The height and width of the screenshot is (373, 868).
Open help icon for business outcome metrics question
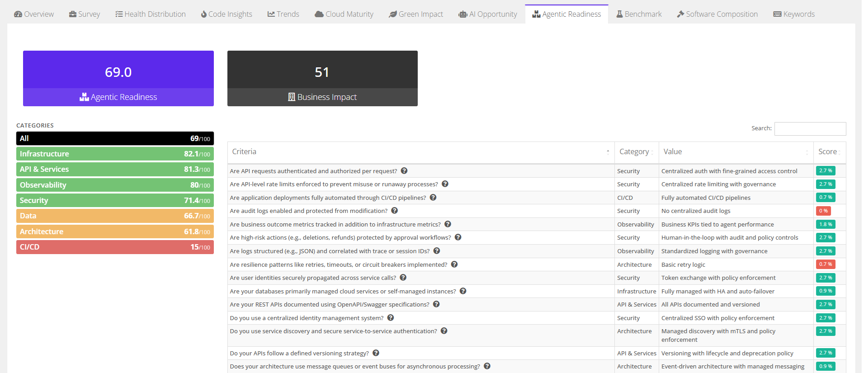pos(448,224)
